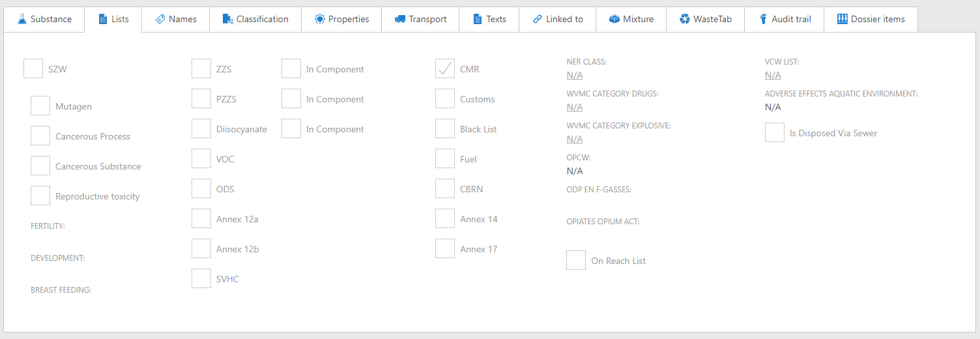The image size is (980, 339).
Task: Uncheck the CMR checkbox
Action: [x=445, y=69]
